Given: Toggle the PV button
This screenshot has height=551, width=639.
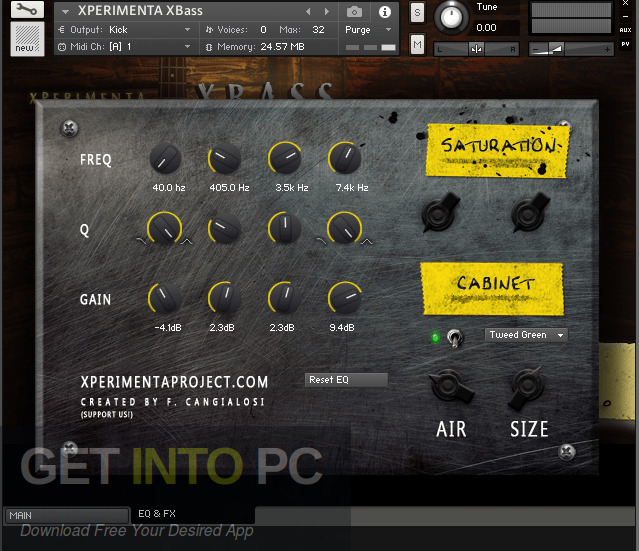Looking at the screenshot, I should click(625, 44).
